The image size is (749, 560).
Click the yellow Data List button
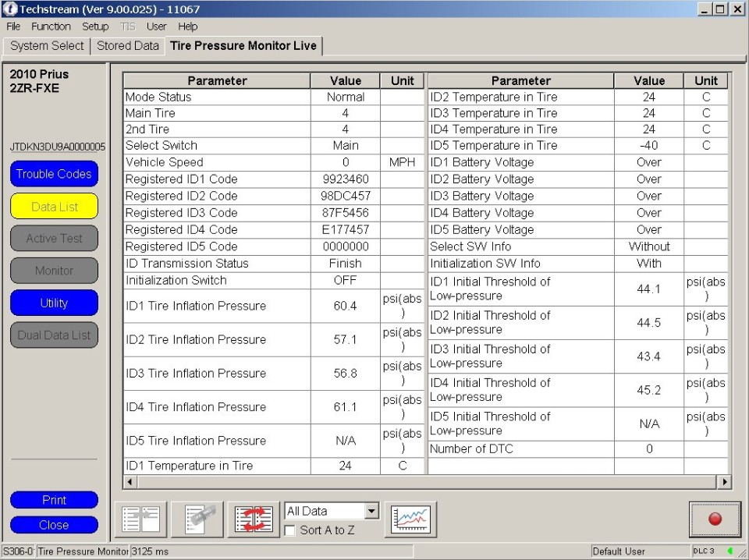54,206
